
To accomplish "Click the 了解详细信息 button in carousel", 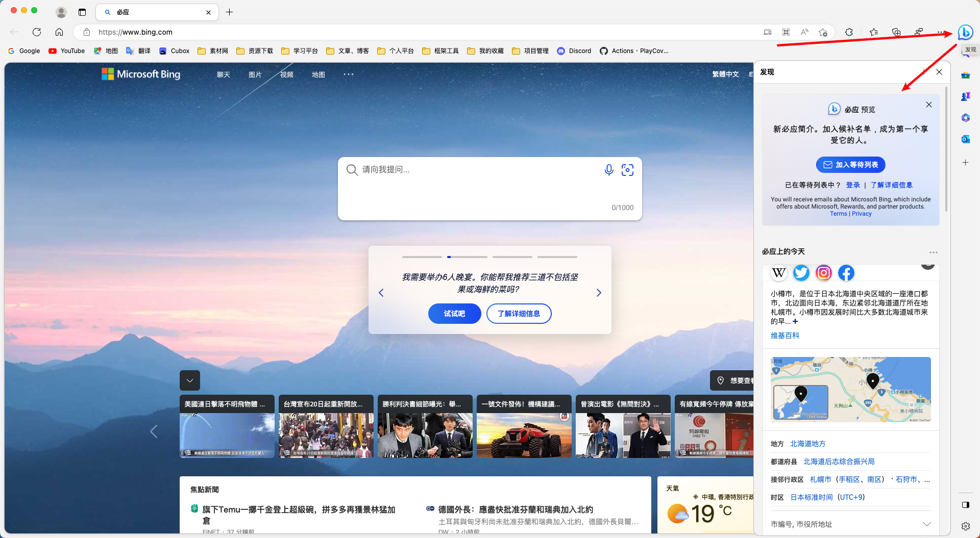I will point(519,314).
